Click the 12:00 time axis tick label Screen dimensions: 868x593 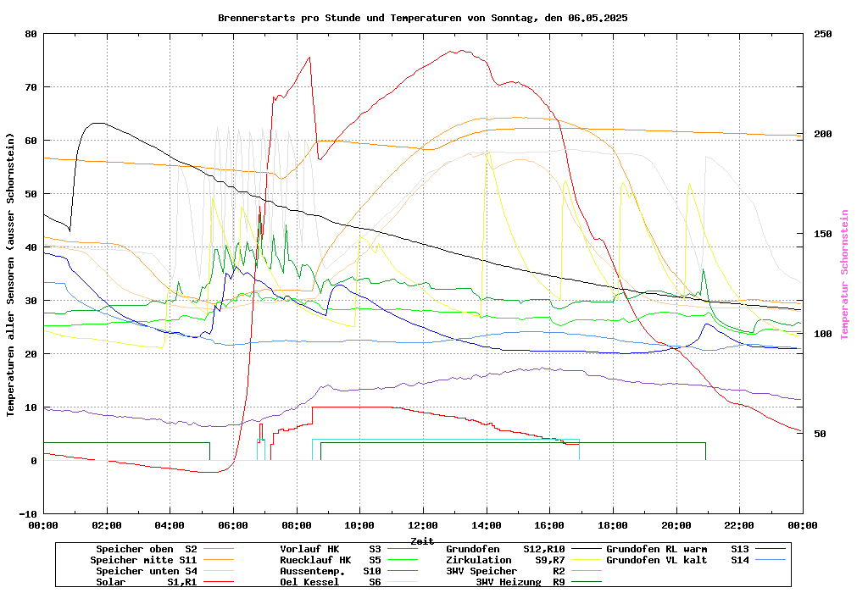[x=422, y=525]
